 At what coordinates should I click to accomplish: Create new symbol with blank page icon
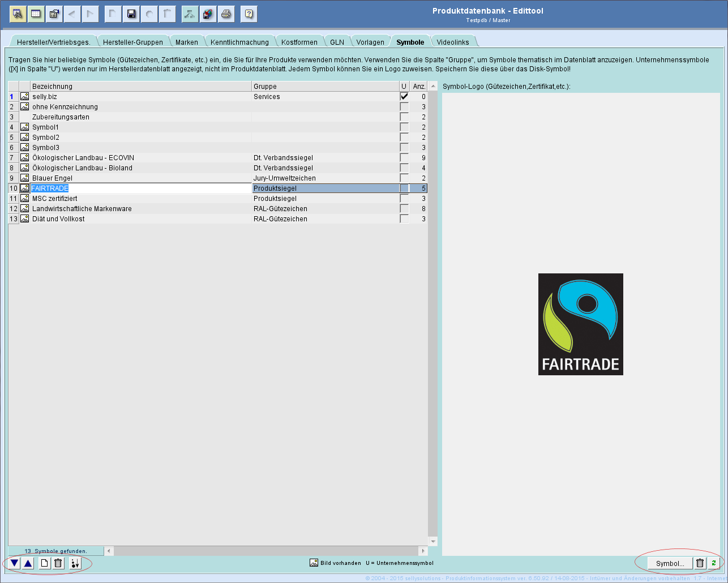pyautogui.click(x=44, y=563)
